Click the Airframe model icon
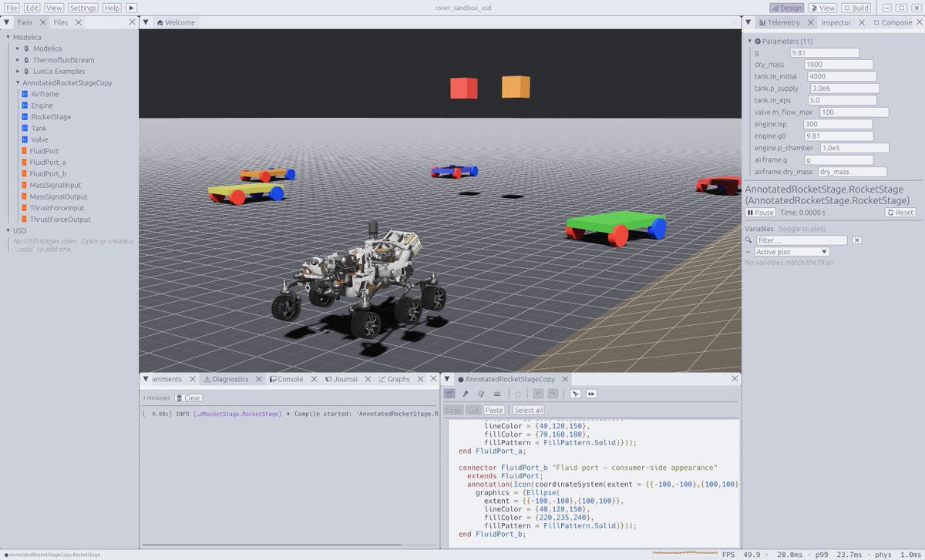The image size is (925, 560). pos(25,95)
